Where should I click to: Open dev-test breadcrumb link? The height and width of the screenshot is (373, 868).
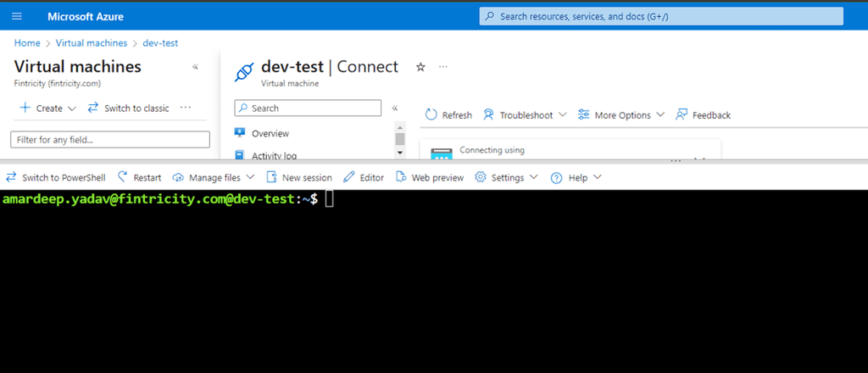click(160, 43)
